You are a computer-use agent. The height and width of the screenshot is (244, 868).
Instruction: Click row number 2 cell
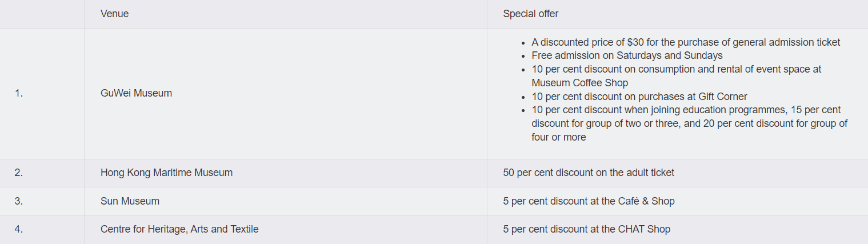pos(19,173)
